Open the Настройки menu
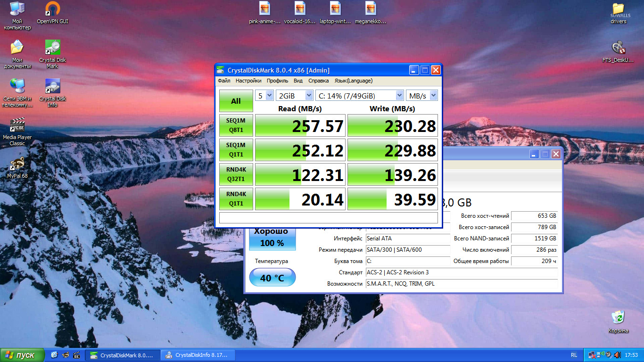 248,81
